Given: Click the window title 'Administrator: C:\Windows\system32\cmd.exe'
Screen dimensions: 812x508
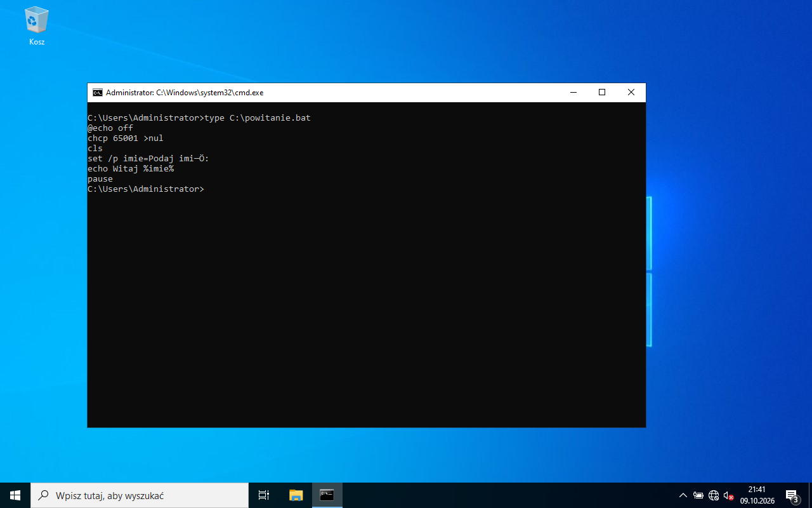Looking at the screenshot, I should click(x=185, y=93).
